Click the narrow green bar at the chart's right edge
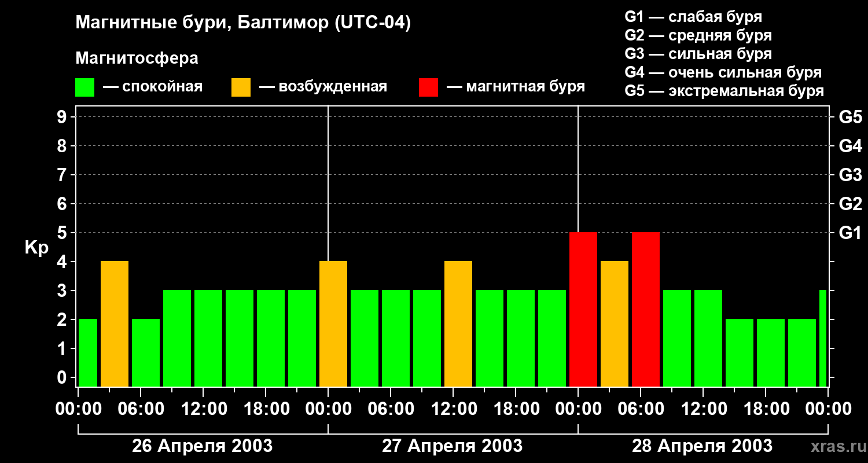Image resolution: width=868 pixels, height=463 pixels. pos(823,339)
